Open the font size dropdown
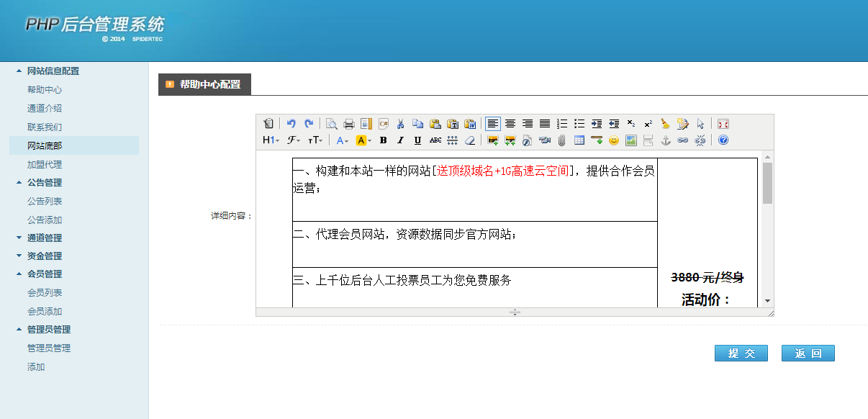Screen dimensions: 868x419 point(315,140)
